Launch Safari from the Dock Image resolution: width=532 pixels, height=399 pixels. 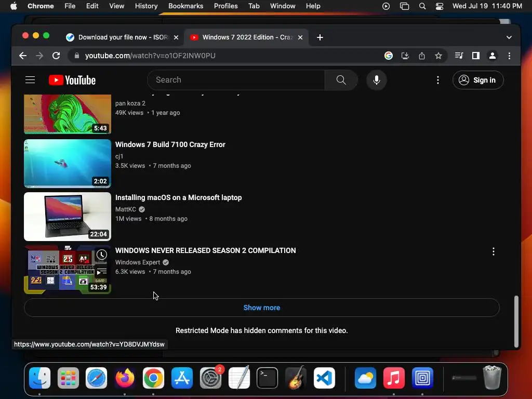click(96, 378)
